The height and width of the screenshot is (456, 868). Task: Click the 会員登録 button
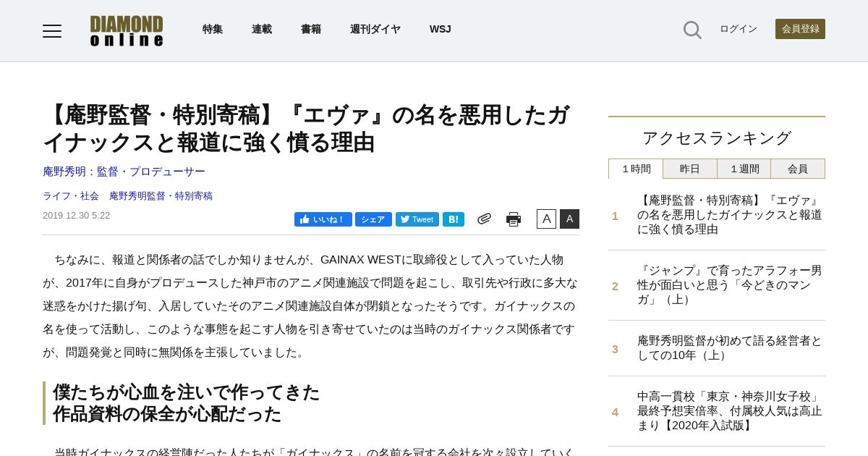pos(800,29)
